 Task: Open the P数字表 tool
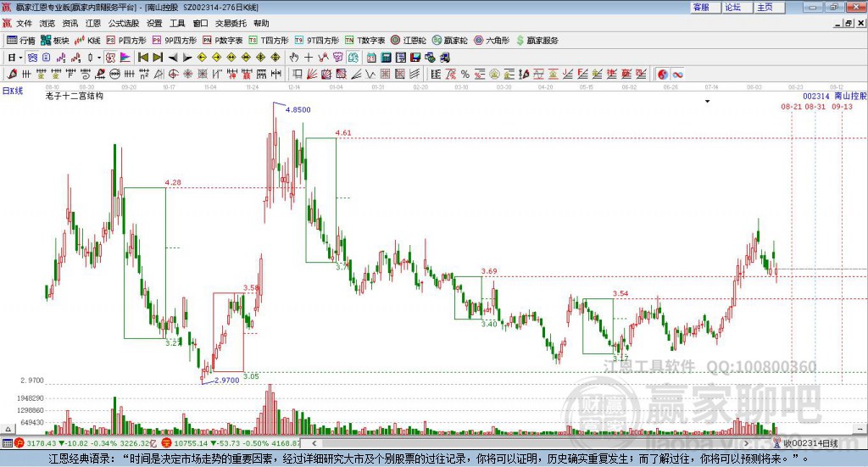tap(223, 41)
